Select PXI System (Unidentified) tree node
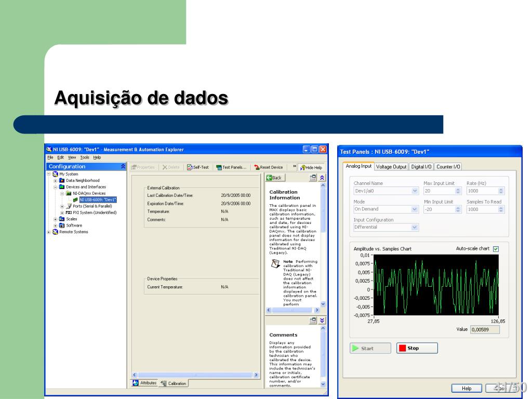The width and height of the screenshot is (532, 399). coord(95,212)
